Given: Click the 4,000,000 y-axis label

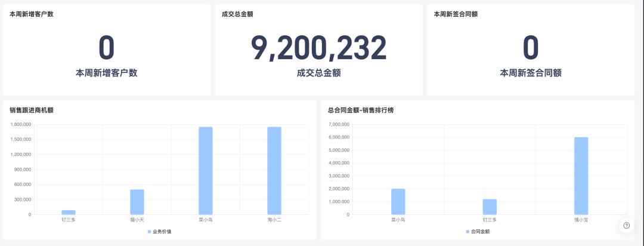Looking at the screenshot, I should tap(339, 163).
